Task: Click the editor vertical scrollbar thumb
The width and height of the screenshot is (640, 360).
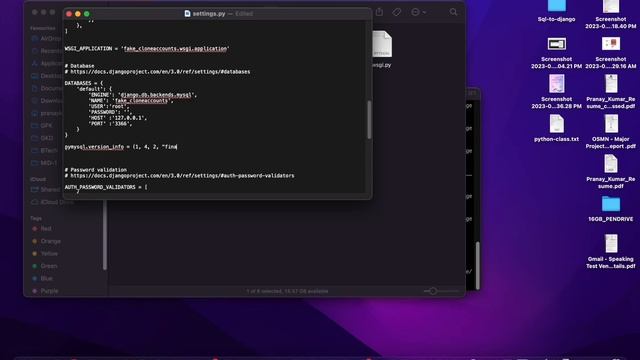Action: (x=369, y=120)
